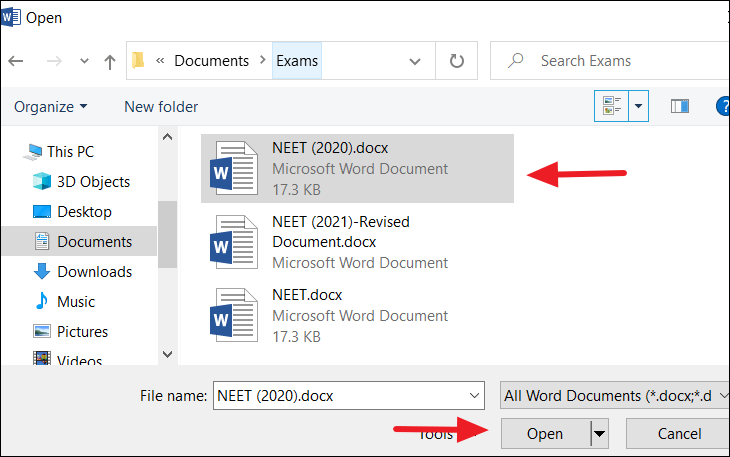Open the help question mark icon
Image resolution: width=730 pixels, height=457 pixels.
pos(722,106)
